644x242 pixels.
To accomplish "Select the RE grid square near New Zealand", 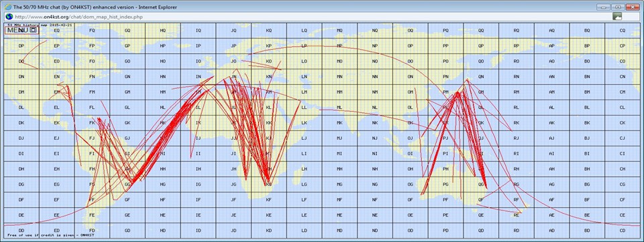I will tap(517, 215).
